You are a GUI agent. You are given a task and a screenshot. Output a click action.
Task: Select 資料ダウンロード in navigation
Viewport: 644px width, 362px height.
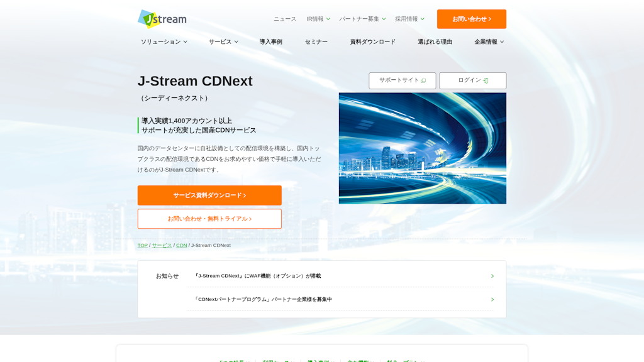372,41
